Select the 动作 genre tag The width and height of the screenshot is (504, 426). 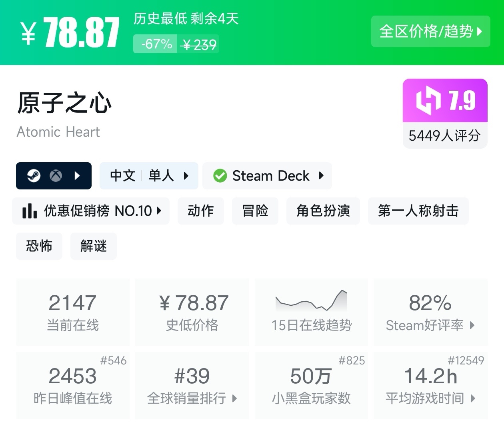click(200, 211)
